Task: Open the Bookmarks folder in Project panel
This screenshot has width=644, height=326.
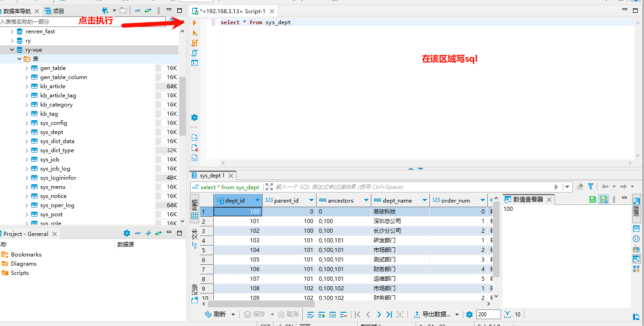Action: pyautogui.click(x=21, y=255)
